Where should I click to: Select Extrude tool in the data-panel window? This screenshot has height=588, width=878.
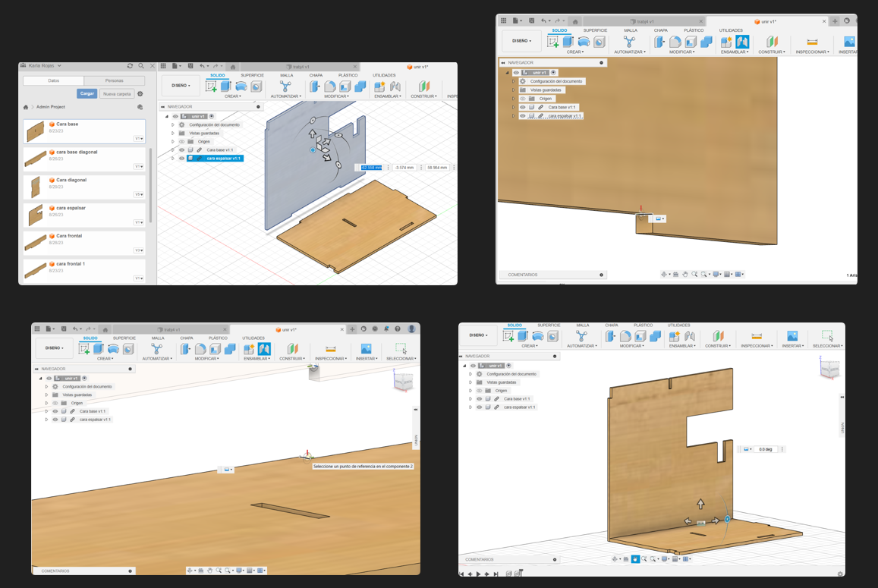(x=225, y=86)
